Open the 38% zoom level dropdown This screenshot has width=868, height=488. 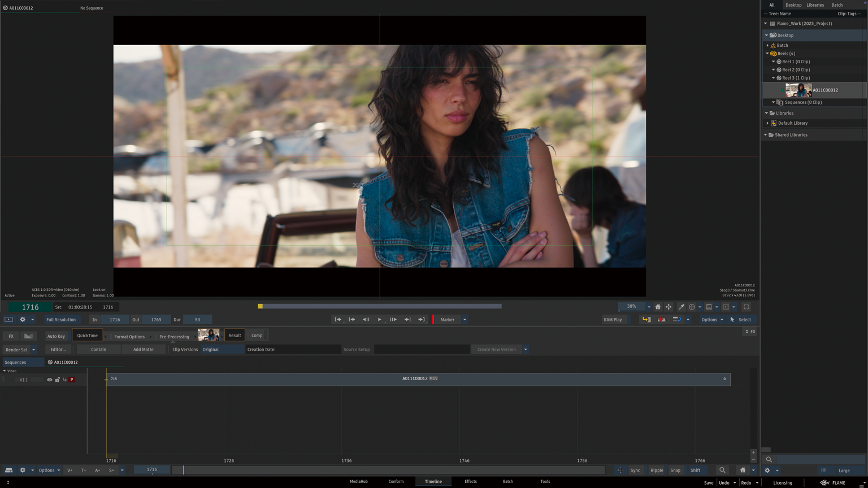click(649, 307)
